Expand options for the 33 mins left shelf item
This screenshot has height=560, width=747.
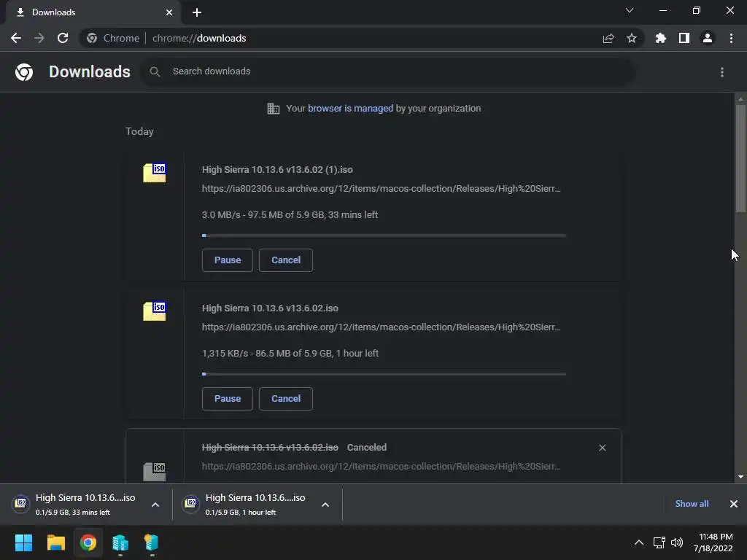tap(155, 505)
